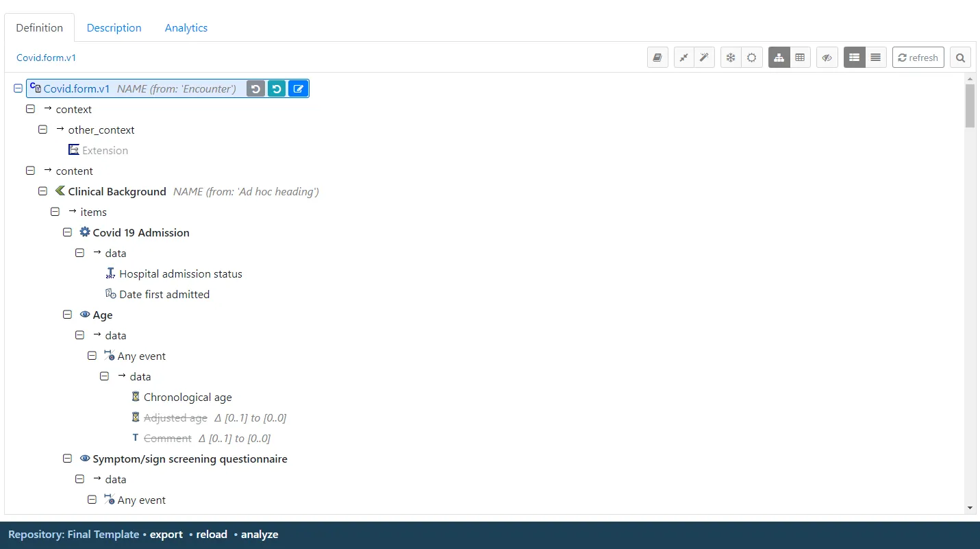The height and width of the screenshot is (549, 980).
Task: Open the Description tab
Action: (114, 27)
